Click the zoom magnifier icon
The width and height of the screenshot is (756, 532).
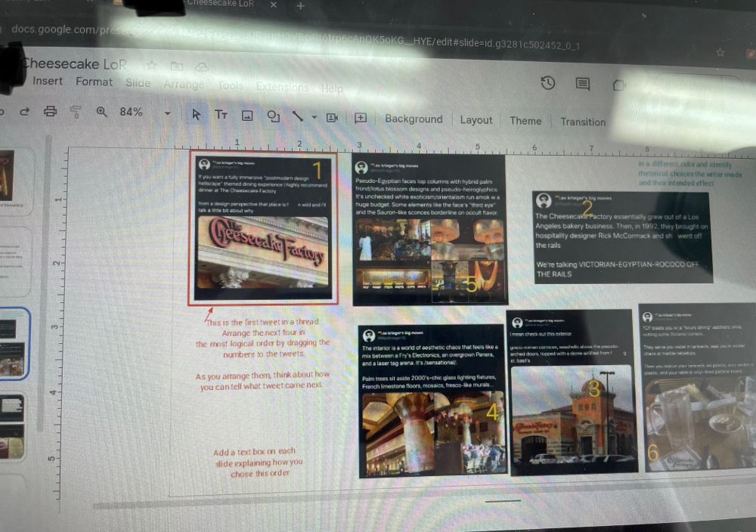coord(102,112)
